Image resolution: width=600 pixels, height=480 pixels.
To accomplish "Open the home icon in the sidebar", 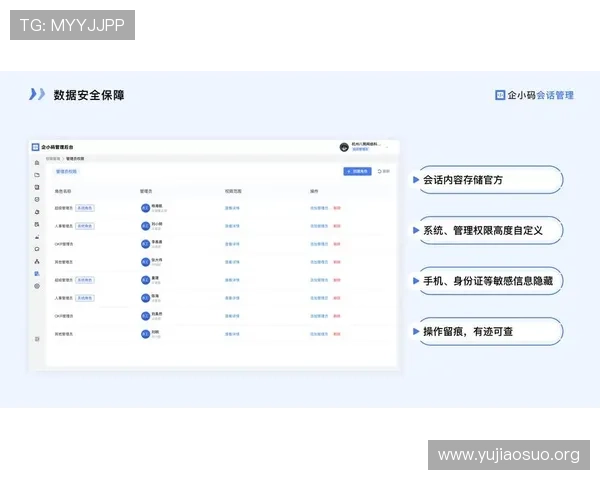I will (x=37, y=163).
